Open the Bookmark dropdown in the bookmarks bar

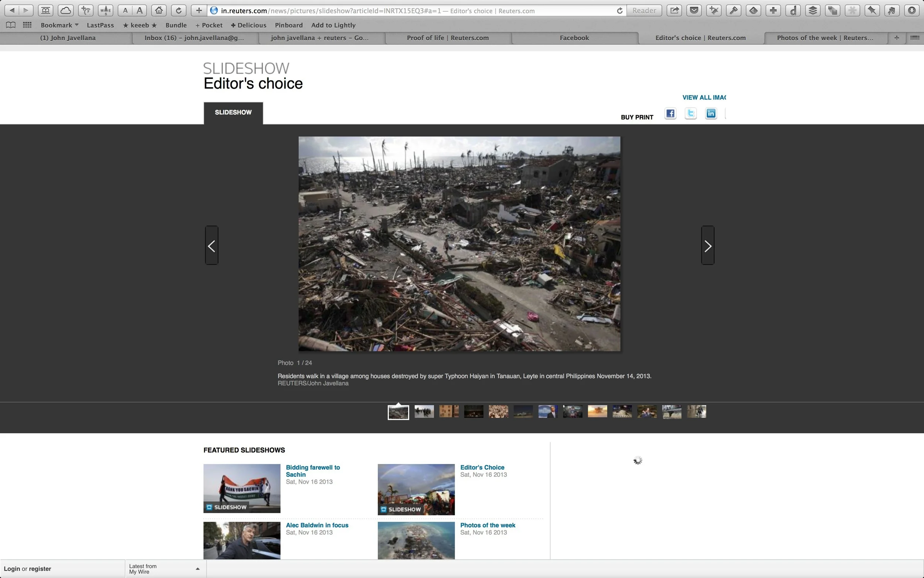tap(58, 25)
